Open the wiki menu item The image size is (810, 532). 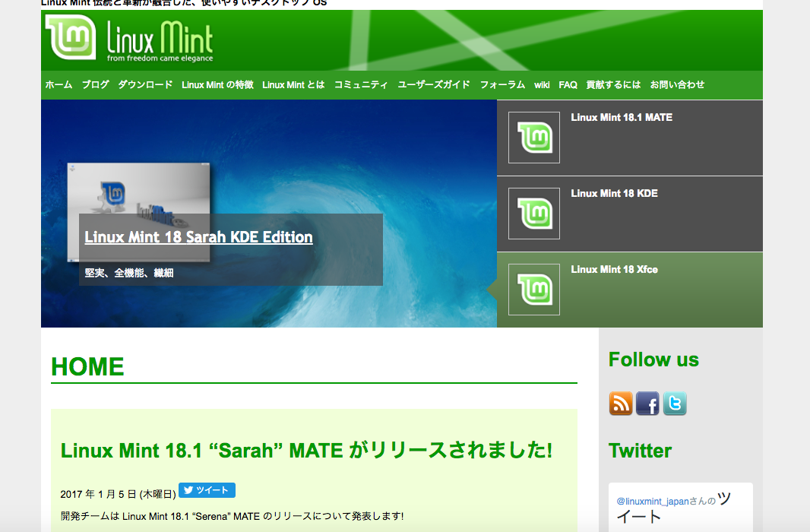[x=542, y=84]
